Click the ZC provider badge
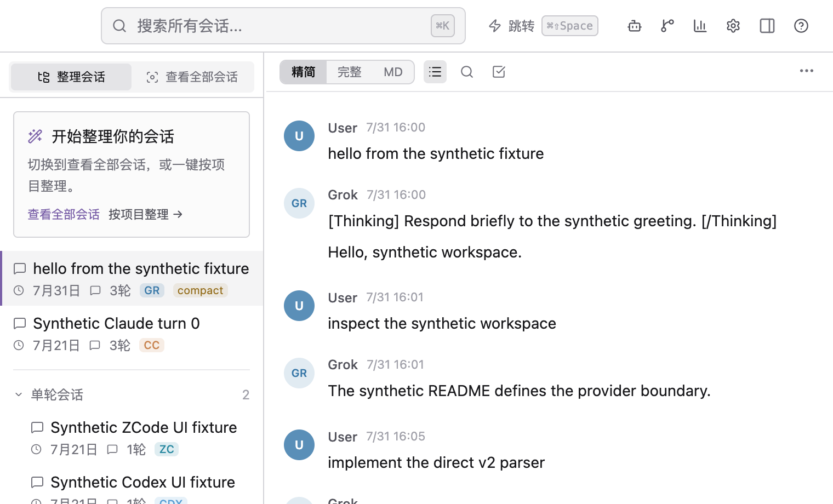Image resolution: width=833 pixels, height=504 pixels. 167,449
